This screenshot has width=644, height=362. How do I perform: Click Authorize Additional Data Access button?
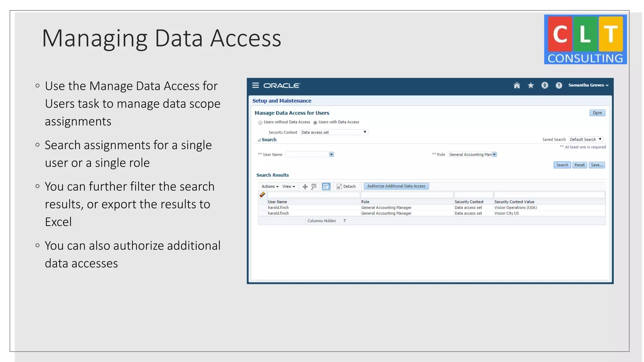click(396, 186)
